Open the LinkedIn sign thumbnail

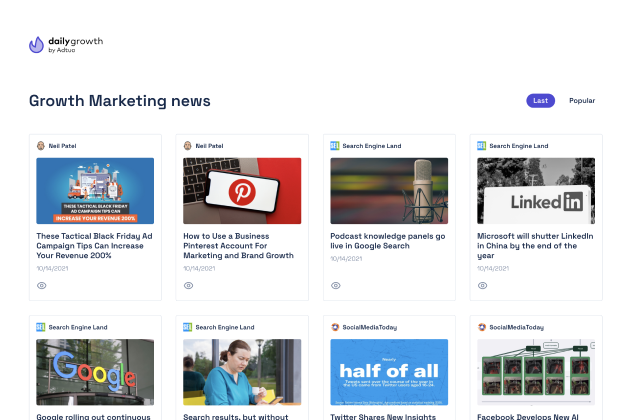[x=536, y=191]
